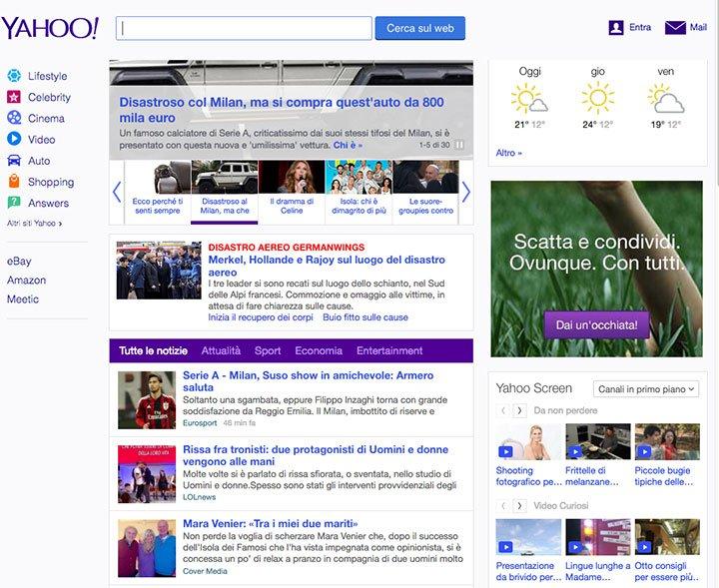Viewport: 719px width, 588px height.
Task: Open Serie A Milan Suso article
Action: tap(309, 381)
